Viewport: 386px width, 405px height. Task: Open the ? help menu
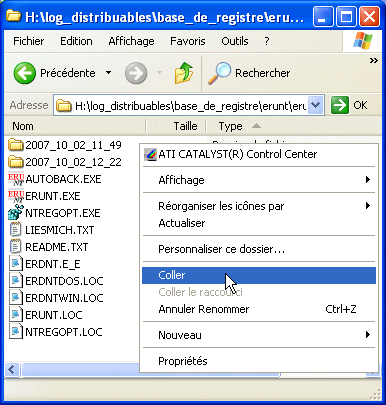click(x=267, y=41)
